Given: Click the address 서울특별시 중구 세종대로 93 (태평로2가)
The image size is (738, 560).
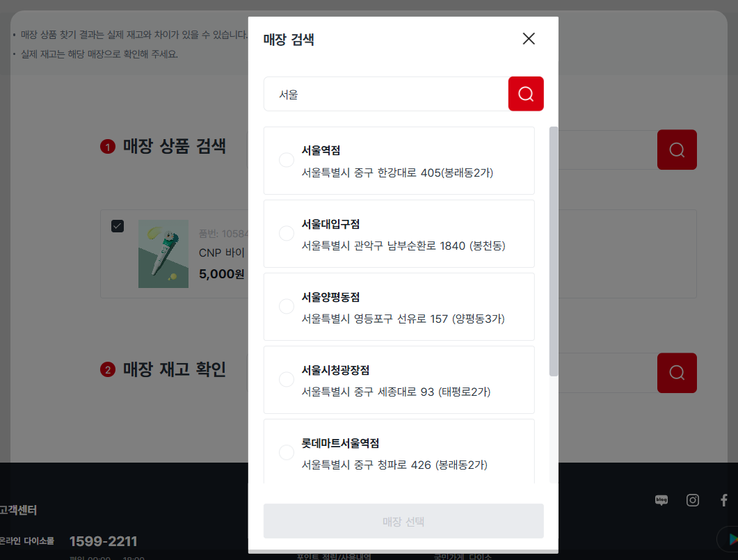Looking at the screenshot, I should click(396, 392).
